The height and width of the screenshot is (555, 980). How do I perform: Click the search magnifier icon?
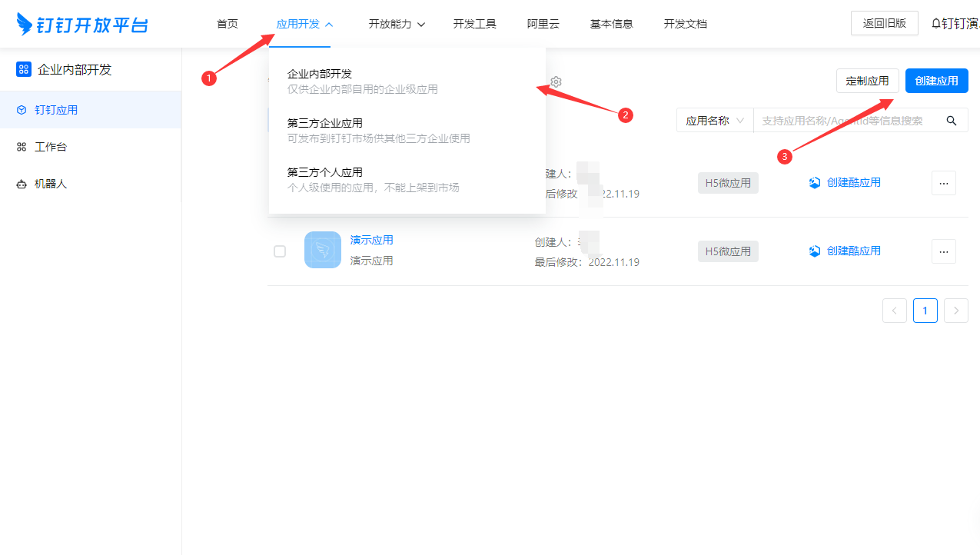pyautogui.click(x=951, y=121)
